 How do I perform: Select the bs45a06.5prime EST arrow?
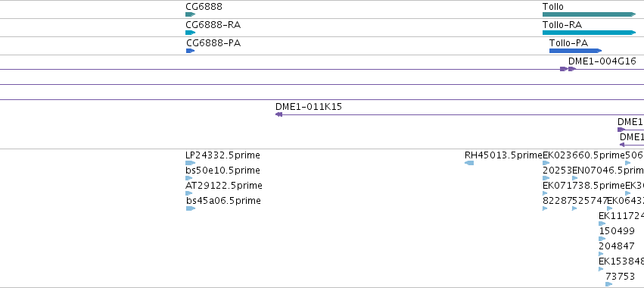point(191,208)
